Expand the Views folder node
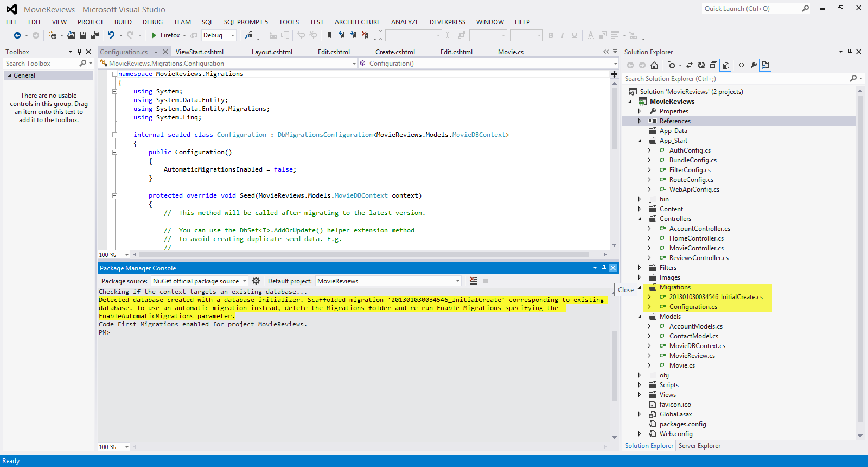 tap(640, 395)
